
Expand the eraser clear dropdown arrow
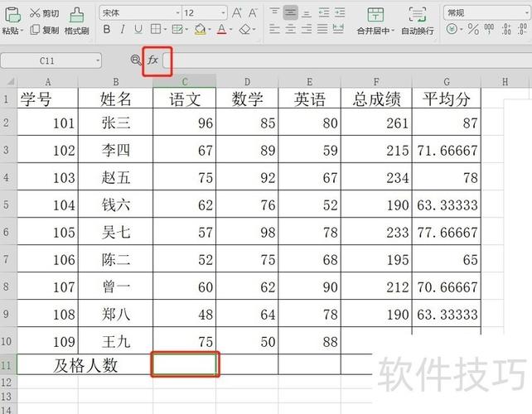(254, 30)
